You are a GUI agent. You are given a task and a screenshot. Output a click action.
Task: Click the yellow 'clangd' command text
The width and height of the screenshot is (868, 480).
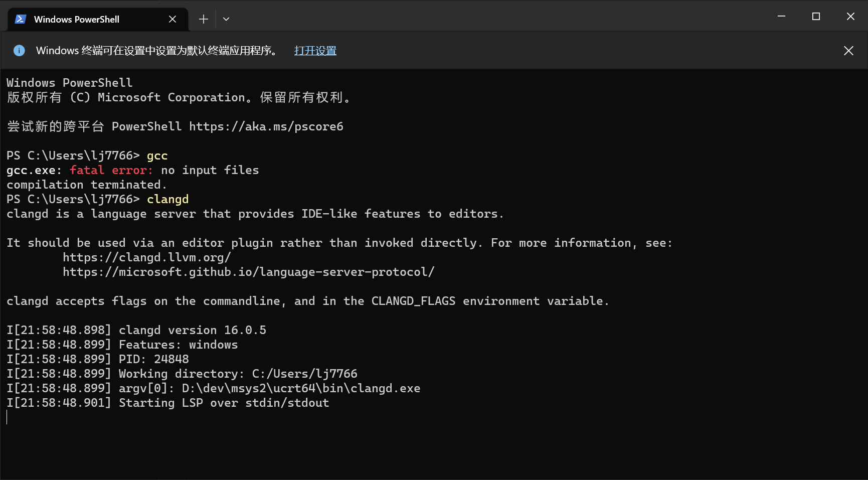pyautogui.click(x=167, y=199)
